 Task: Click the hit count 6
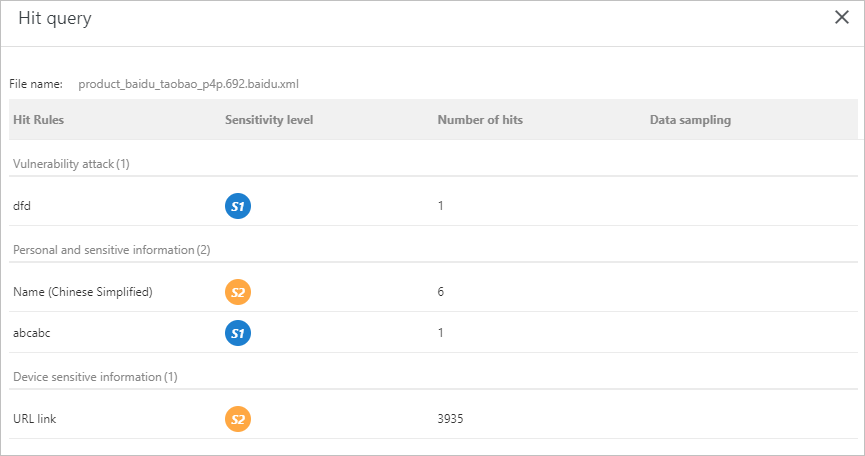click(x=440, y=292)
